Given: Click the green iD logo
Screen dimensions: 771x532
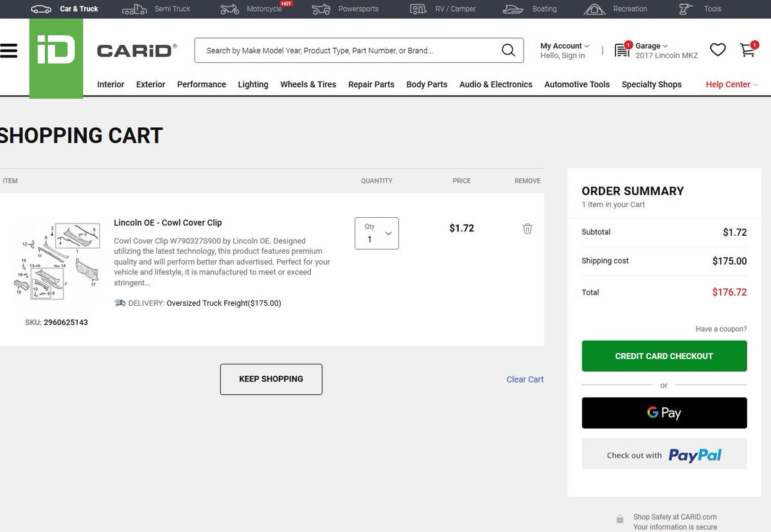Looking at the screenshot, I should 56,58.
